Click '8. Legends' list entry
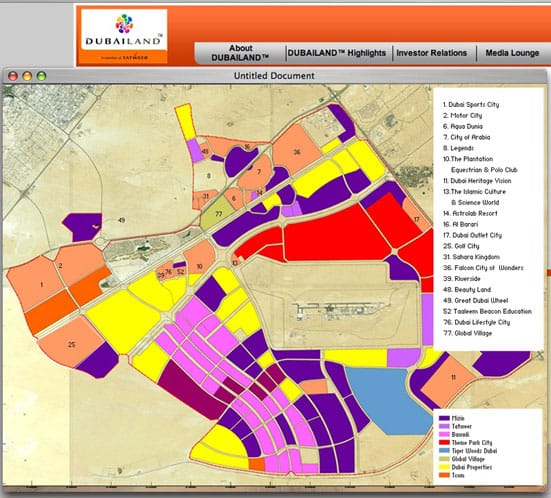 458,148
